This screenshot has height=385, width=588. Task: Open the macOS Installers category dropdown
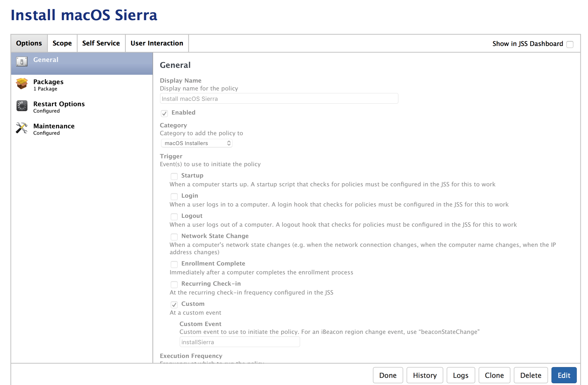point(197,143)
